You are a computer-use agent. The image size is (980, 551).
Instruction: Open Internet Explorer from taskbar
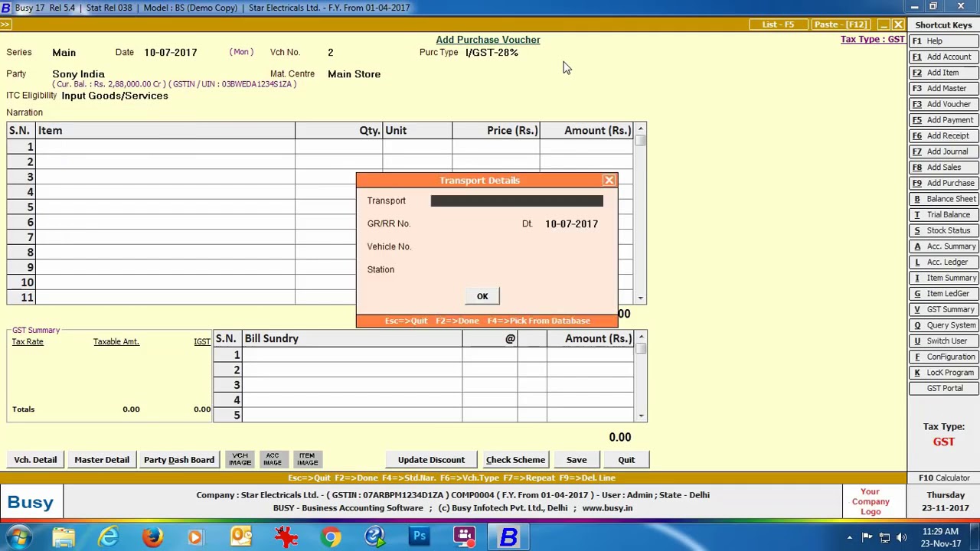click(108, 537)
